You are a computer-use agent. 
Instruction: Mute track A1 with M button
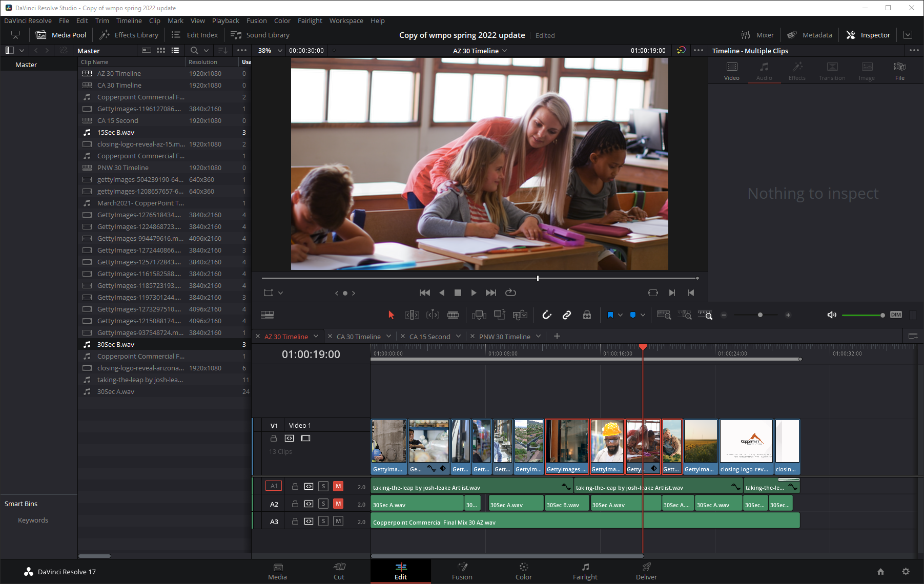point(338,486)
